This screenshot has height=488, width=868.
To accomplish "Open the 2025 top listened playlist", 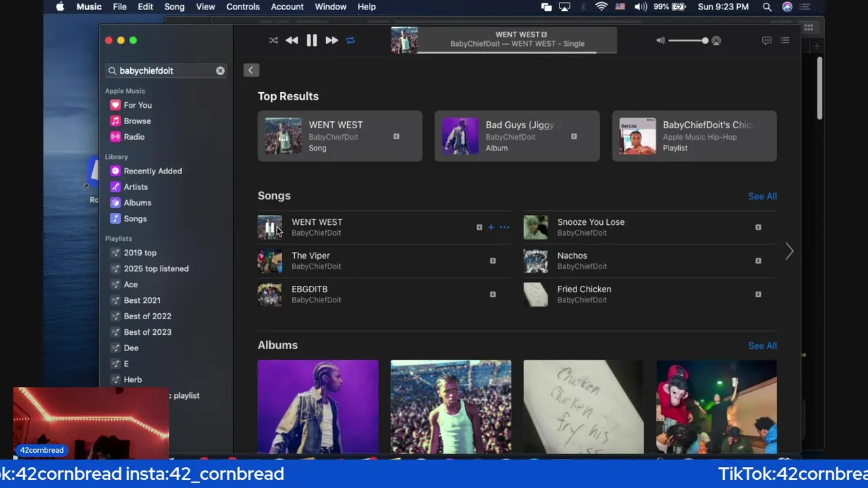I will point(156,268).
